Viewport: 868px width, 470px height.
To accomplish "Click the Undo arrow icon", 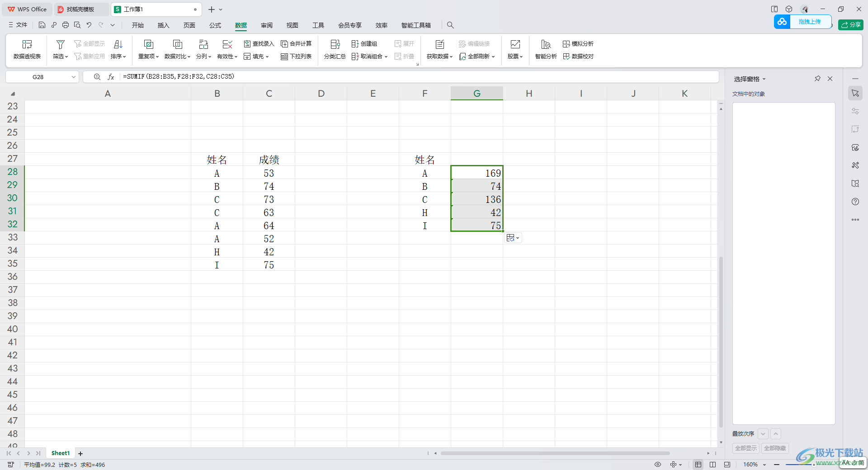I will [x=89, y=25].
